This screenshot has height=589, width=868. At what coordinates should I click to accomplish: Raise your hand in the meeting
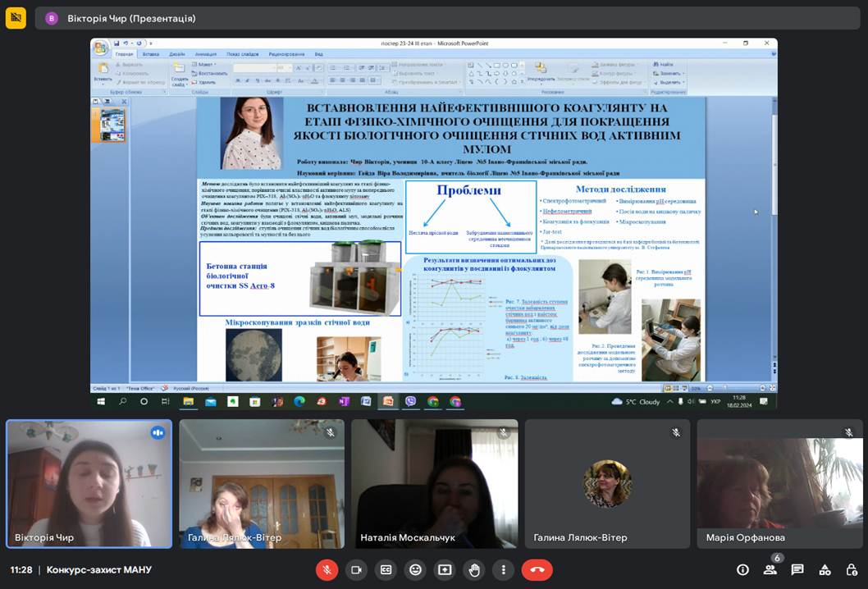tap(474, 569)
